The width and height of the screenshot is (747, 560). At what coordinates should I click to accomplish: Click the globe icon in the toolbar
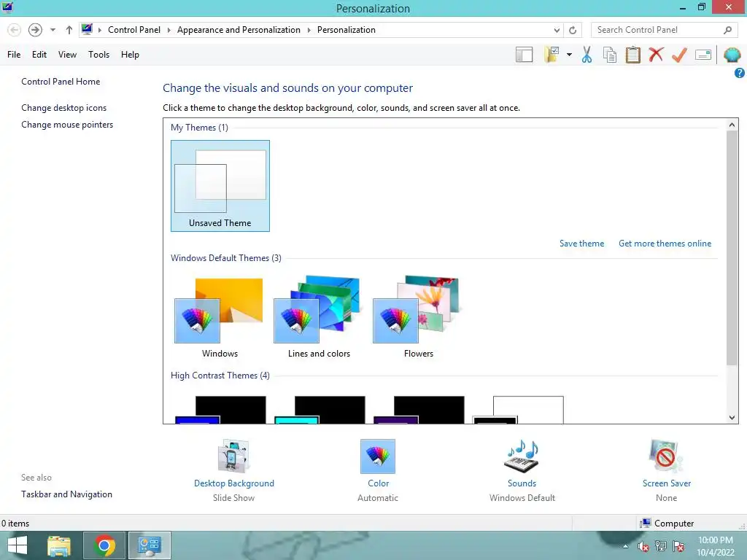click(732, 55)
